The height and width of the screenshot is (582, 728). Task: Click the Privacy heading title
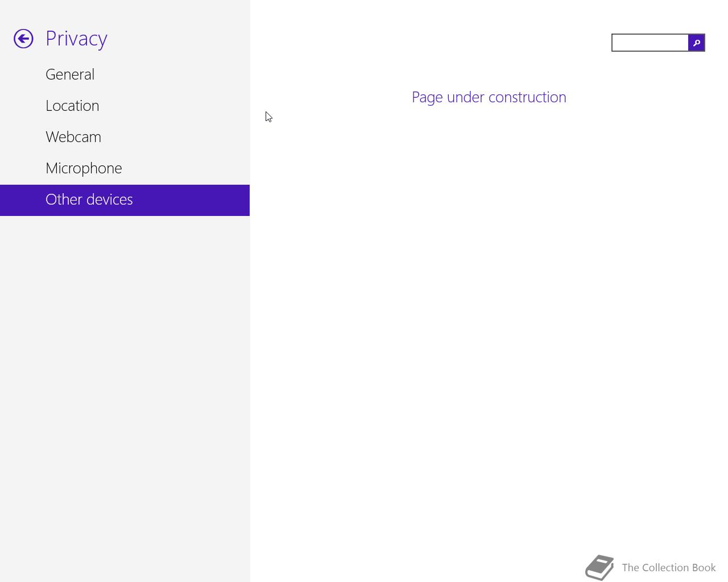[76, 39]
